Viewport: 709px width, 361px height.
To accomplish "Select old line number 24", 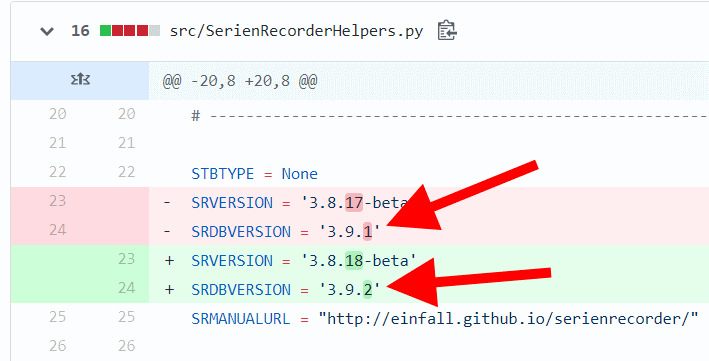I will [x=57, y=230].
